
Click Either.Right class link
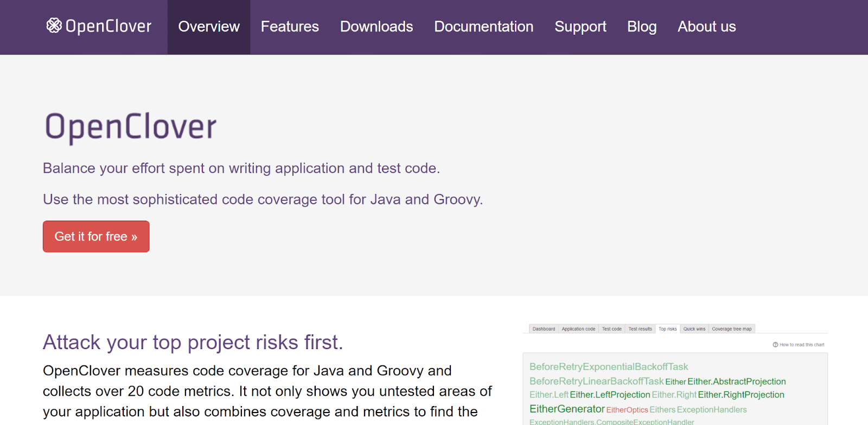pos(674,395)
